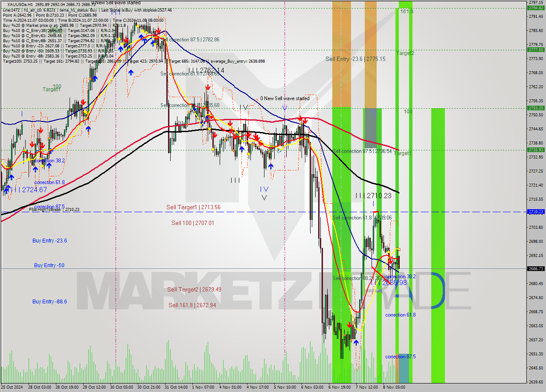Click the 2735.93 green price tag
Viewport: 546px width, 392px height.
pos(536,150)
